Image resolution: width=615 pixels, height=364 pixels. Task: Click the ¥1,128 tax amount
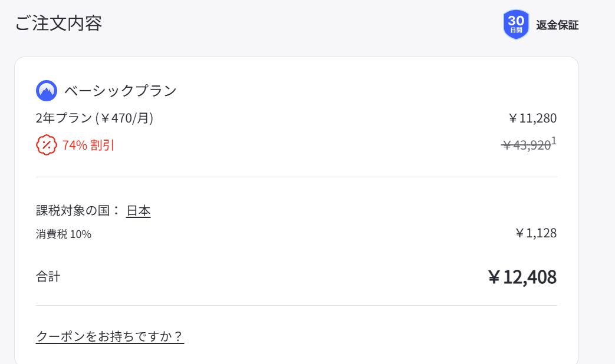coord(535,233)
